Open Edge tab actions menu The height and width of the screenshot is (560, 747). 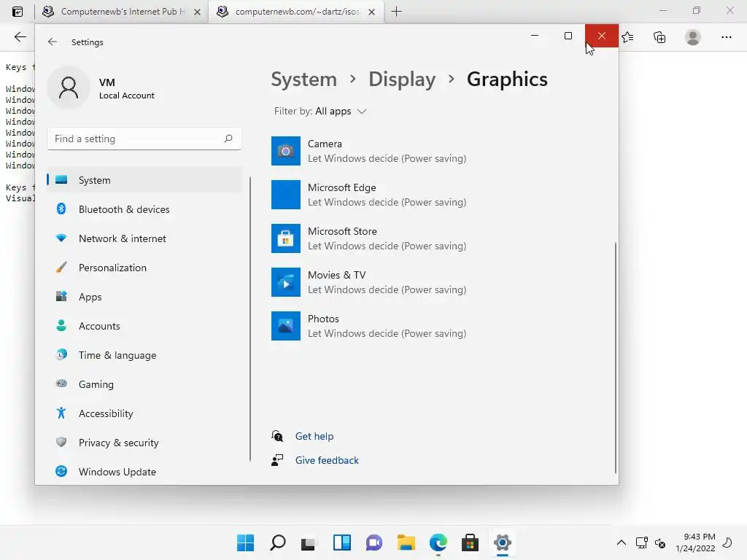pos(18,12)
